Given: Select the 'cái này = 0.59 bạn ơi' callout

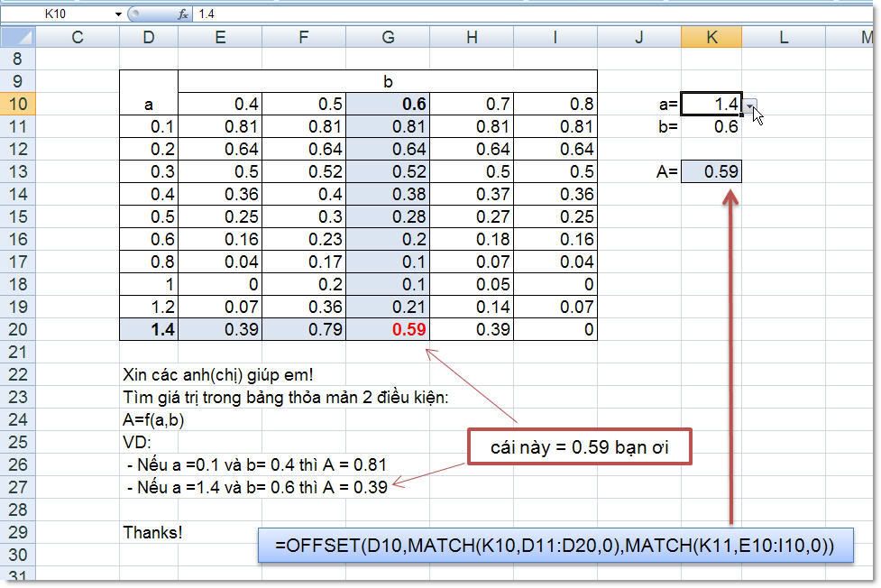Looking at the screenshot, I should 579,447.
